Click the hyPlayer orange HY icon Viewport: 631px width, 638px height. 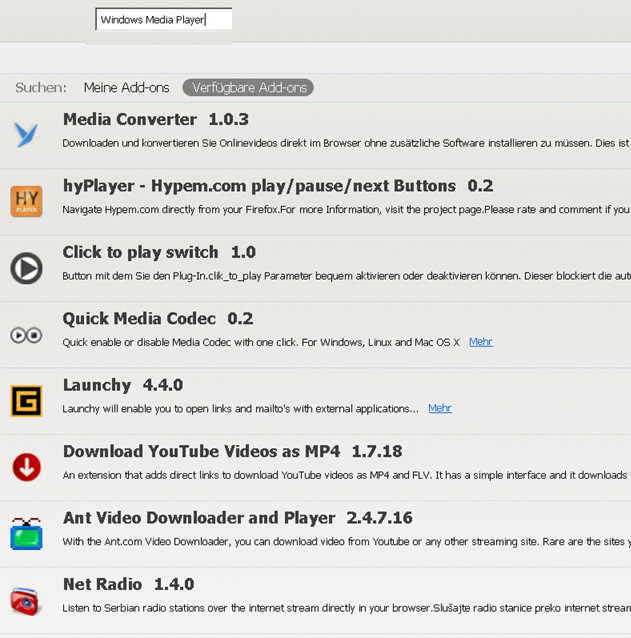pos(26,201)
